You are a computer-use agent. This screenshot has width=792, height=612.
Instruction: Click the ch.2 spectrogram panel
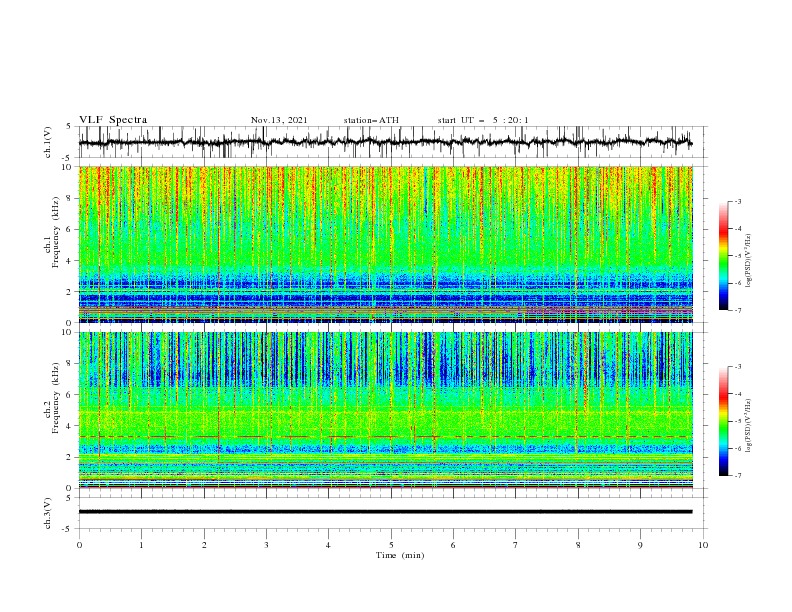click(386, 410)
